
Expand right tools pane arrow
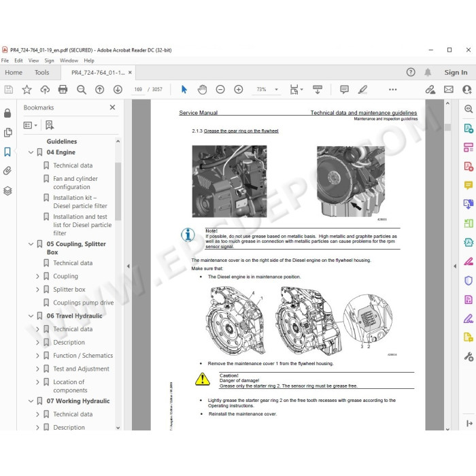tap(455, 266)
